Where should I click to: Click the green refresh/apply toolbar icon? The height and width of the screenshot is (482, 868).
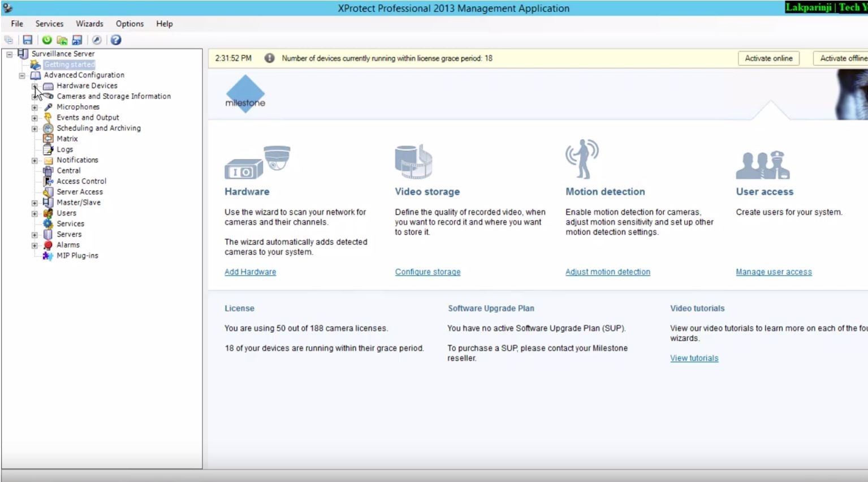(47, 40)
